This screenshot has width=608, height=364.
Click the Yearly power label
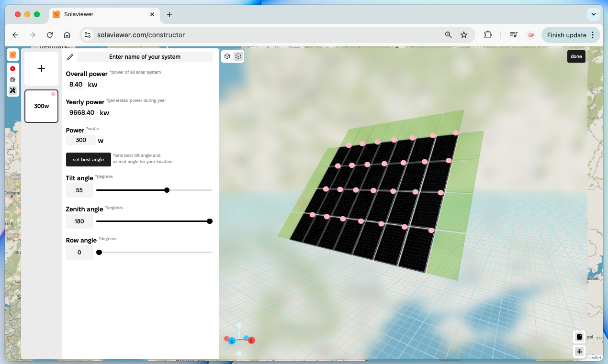tap(85, 102)
